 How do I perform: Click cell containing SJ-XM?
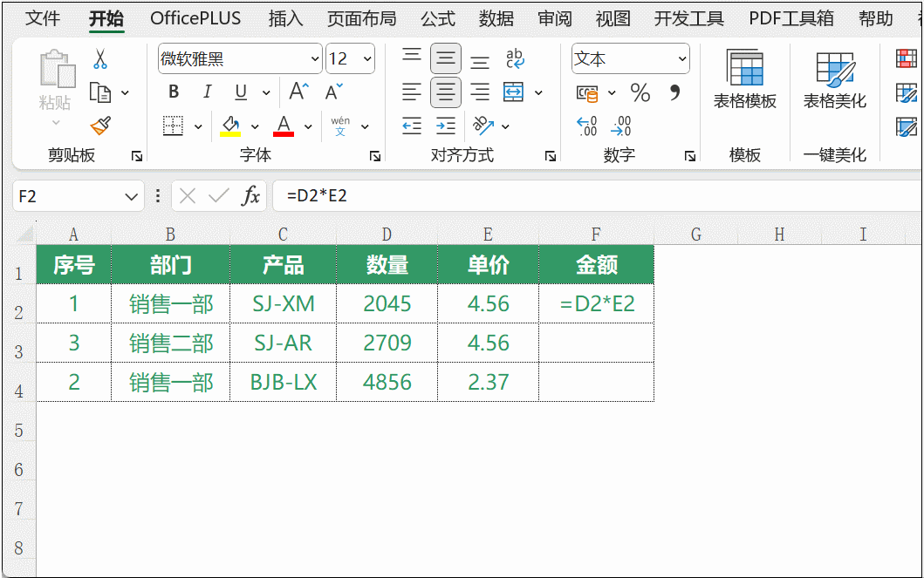pos(284,303)
